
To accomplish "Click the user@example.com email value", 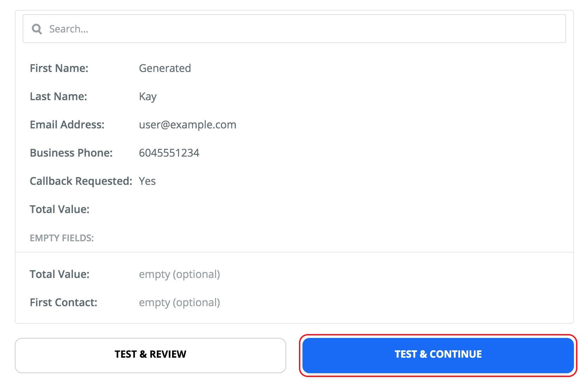I will click(x=187, y=125).
